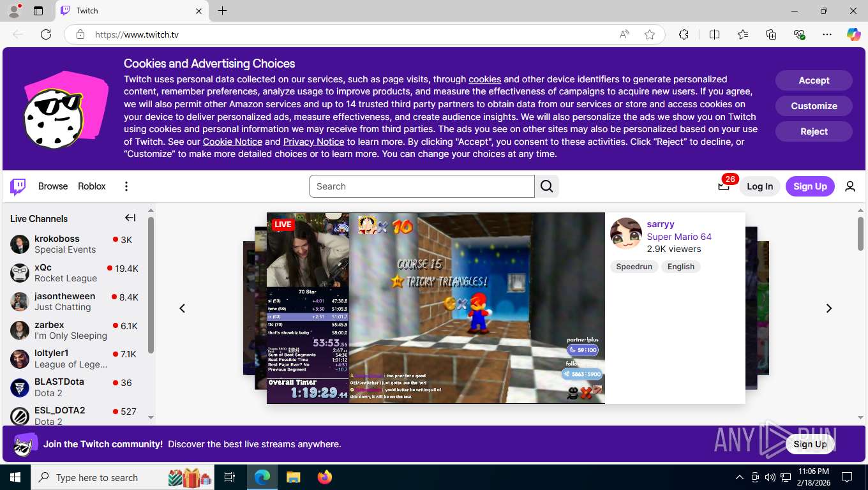Open Task View on taskbar
This screenshot has height=490, width=868.
pyautogui.click(x=230, y=477)
